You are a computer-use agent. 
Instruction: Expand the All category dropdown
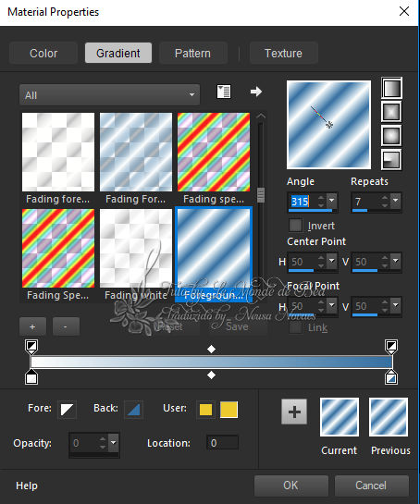[109, 95]
